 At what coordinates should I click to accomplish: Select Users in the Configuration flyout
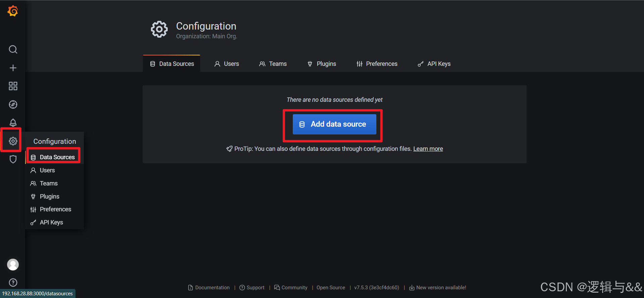coord(54,170)
